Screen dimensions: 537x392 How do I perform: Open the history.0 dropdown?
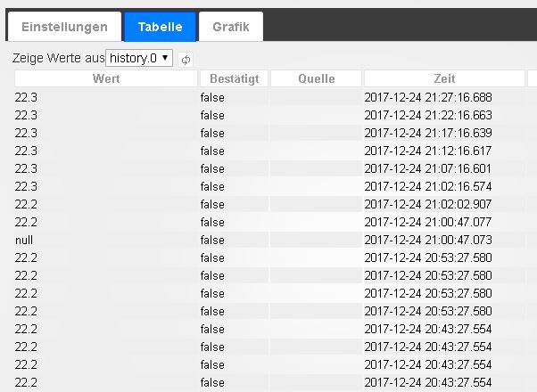point(138,59)
